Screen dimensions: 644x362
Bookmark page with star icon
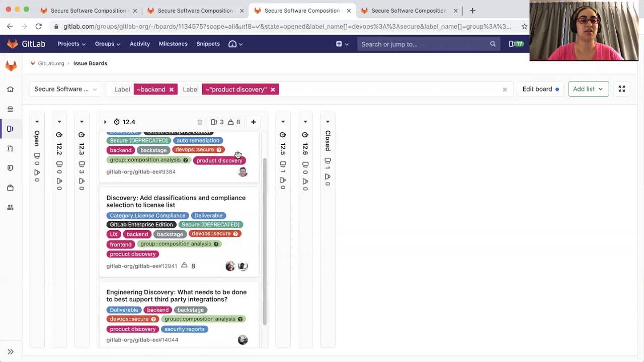(x=524, y=26)
